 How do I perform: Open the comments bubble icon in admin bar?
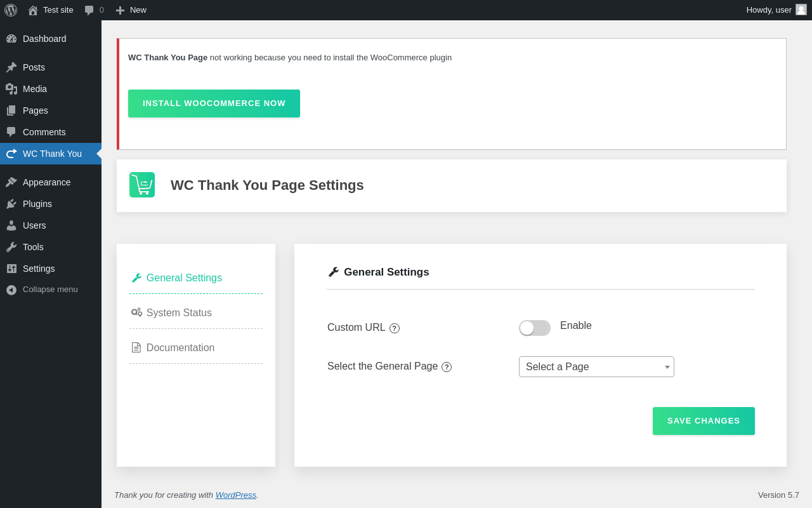point(89,10)
